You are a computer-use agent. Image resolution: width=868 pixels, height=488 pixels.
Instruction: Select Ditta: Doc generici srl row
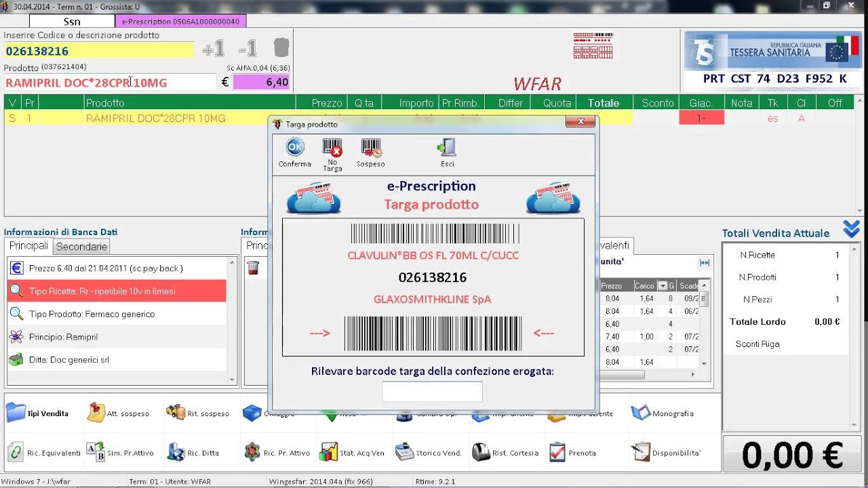coord(117,360)
